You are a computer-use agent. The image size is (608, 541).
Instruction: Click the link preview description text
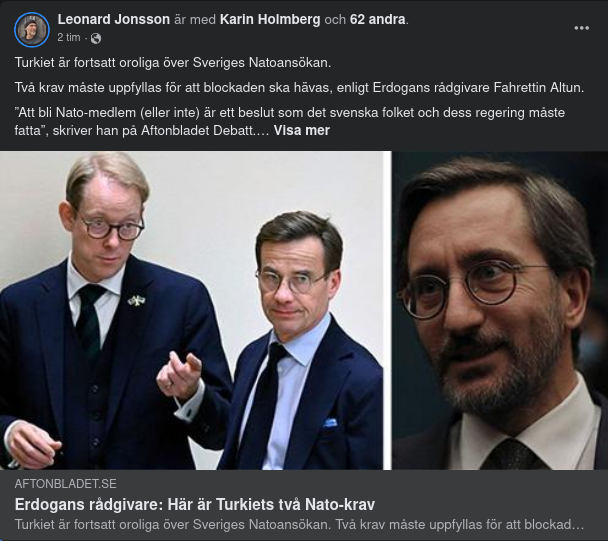pyautogui.click(x=299, y=525)
